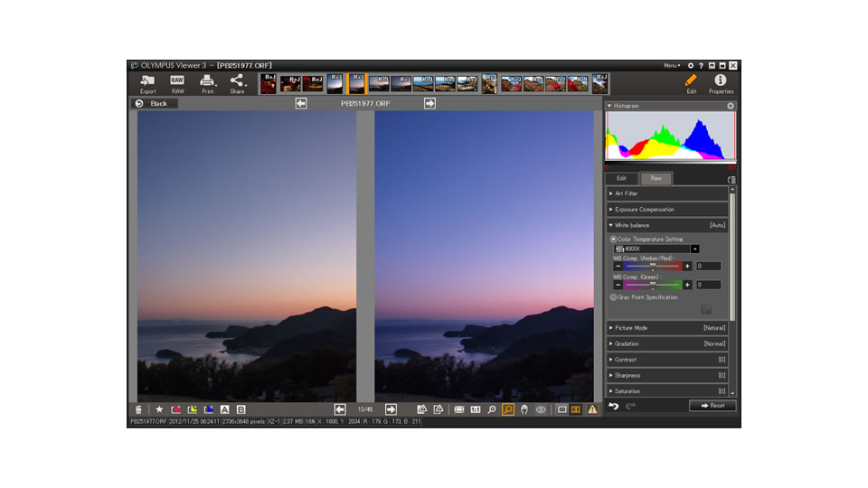This screenshot has height=488, width=868.
Task: Select the first red flower thumbnail
Action: tap(268, 83)
